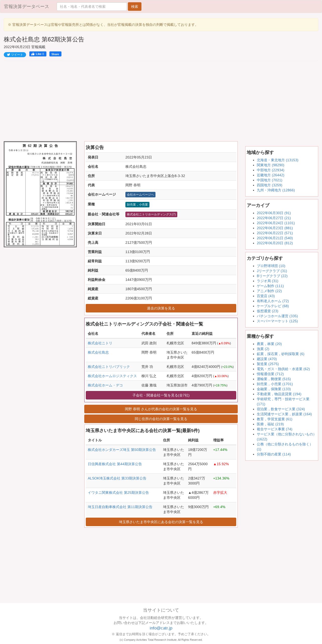Open archive 2022年06月22日 (571)

(x=275, y=233)
